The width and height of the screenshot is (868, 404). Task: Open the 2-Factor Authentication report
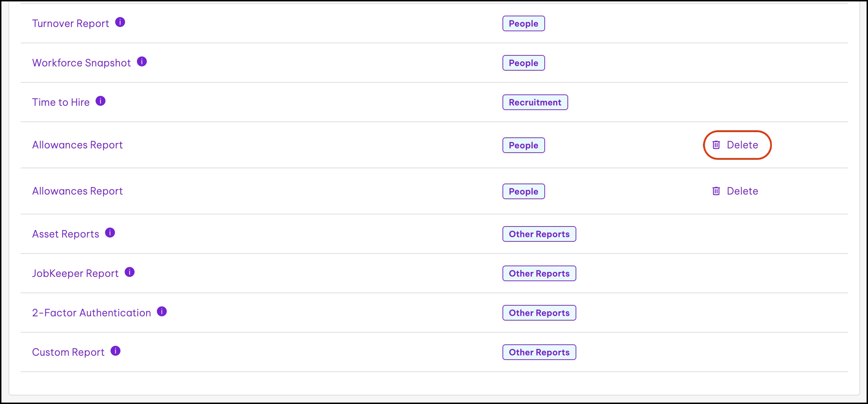[x=92, y=313]
